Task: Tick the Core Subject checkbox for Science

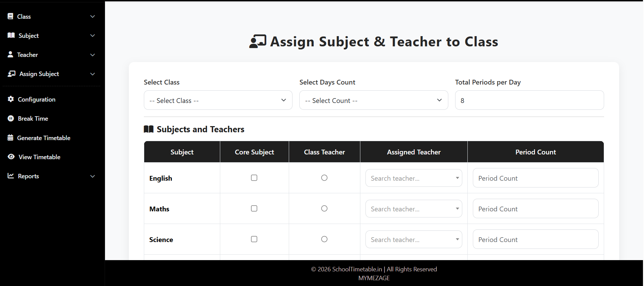Action: [x=254, y=239]
